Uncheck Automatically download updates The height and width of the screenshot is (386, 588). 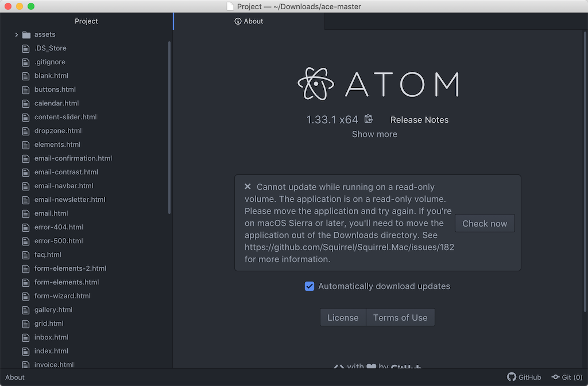[x=310, y=286]
